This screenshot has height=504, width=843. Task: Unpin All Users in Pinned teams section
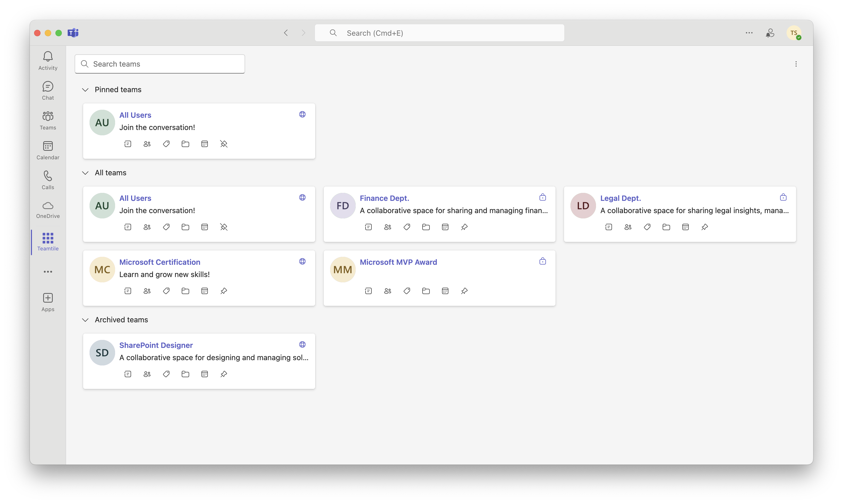pos(224,144)
